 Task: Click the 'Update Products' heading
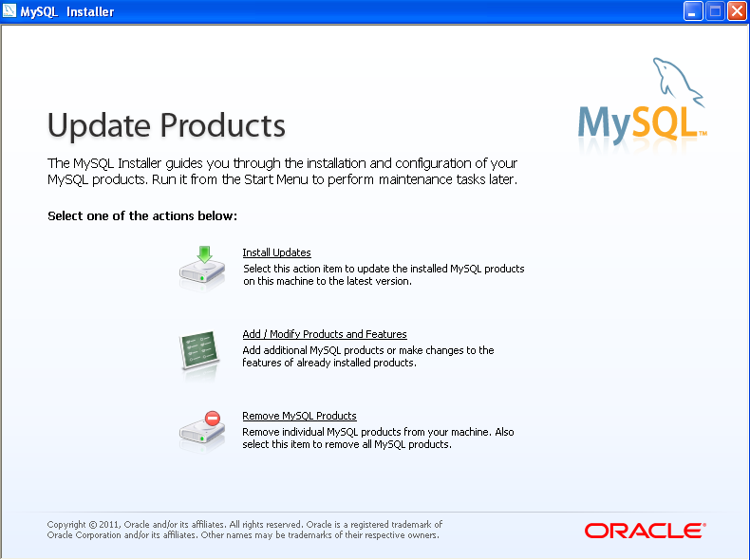click(x=166, y=126)
